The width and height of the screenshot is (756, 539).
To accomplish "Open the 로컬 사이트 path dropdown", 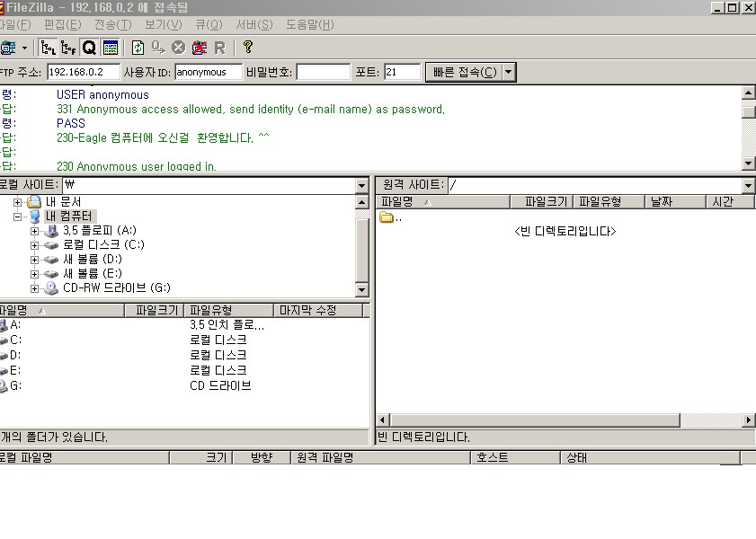I will (362, 185).
